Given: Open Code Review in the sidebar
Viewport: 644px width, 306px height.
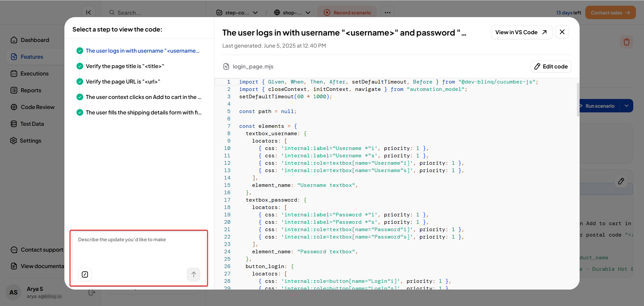Looking at the screenshot, I should pyautogui.click(x=37, y=107).
